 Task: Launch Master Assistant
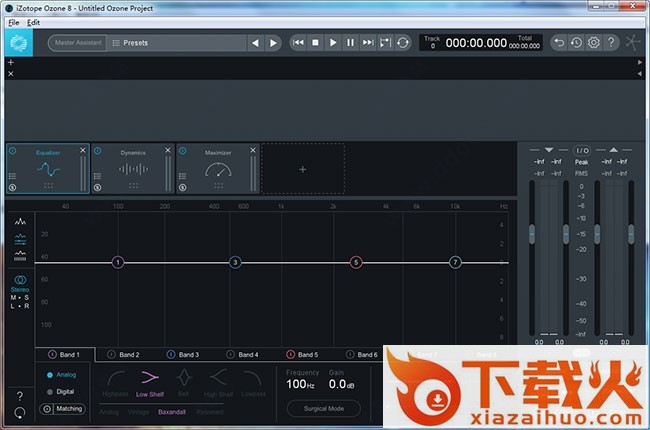78,43
